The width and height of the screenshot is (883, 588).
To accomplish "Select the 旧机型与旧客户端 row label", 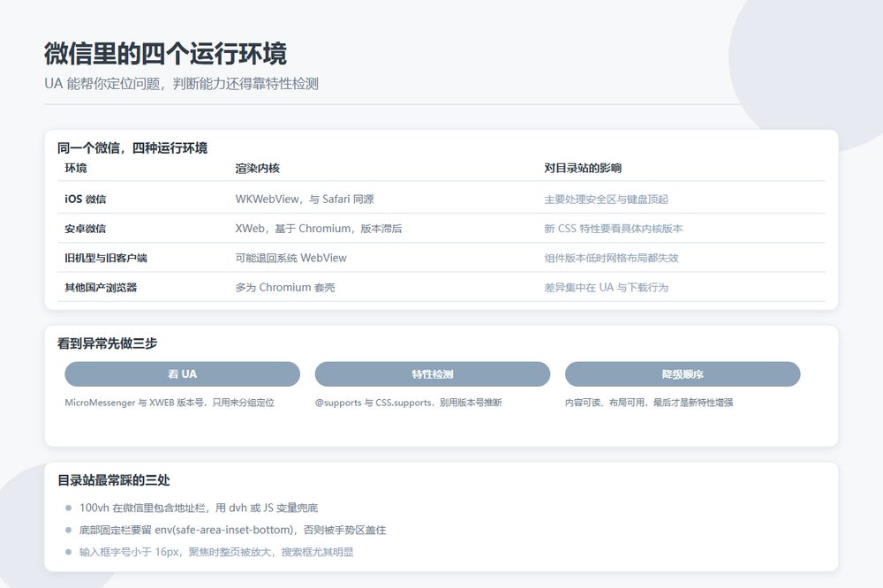I will pos(106,258).
